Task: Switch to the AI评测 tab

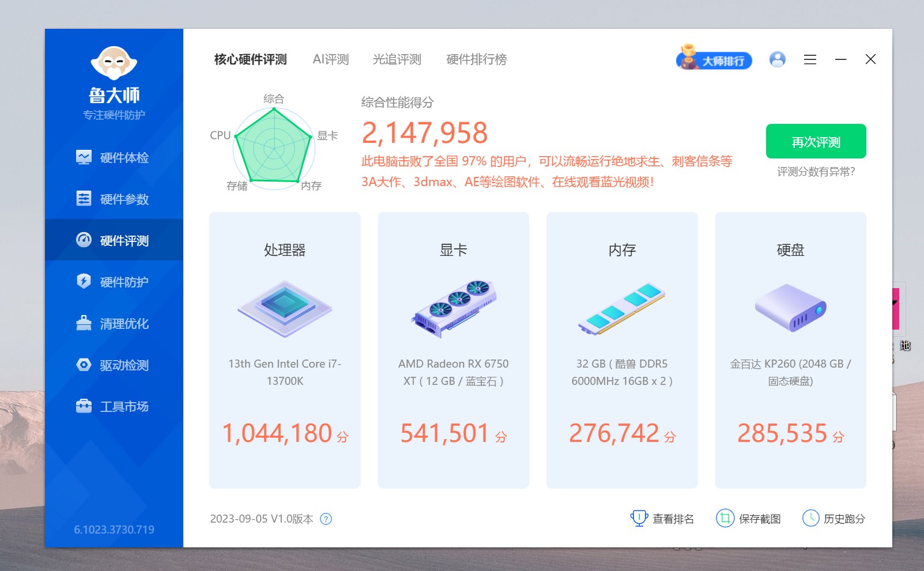Action: (331, 59)
